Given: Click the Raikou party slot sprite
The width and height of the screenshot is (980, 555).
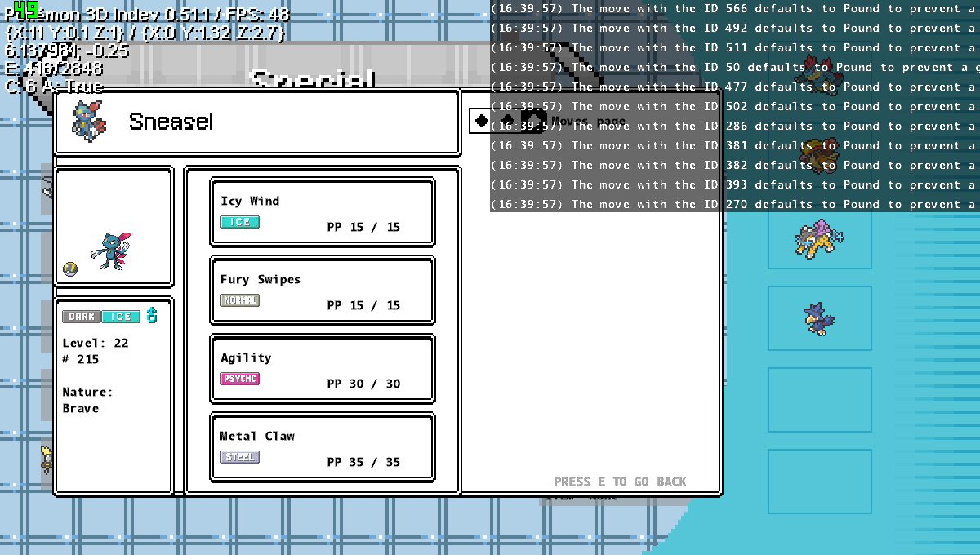Looking at the screenshot, I should pos(819,238).
